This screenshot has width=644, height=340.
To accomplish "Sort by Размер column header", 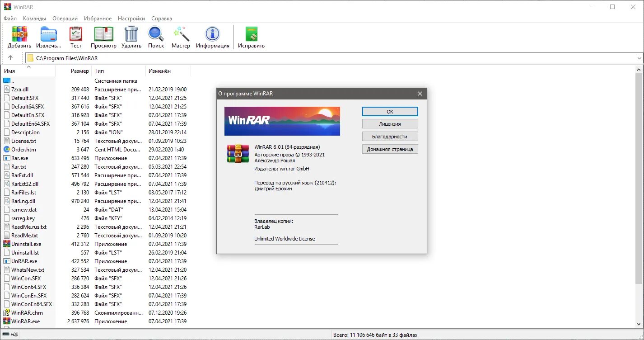I will (x=74, y=71).
